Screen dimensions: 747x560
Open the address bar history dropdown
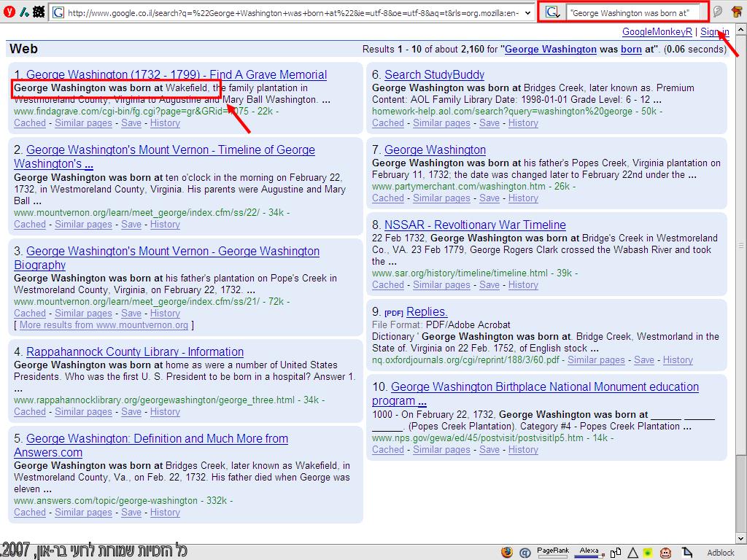[527, 13]
